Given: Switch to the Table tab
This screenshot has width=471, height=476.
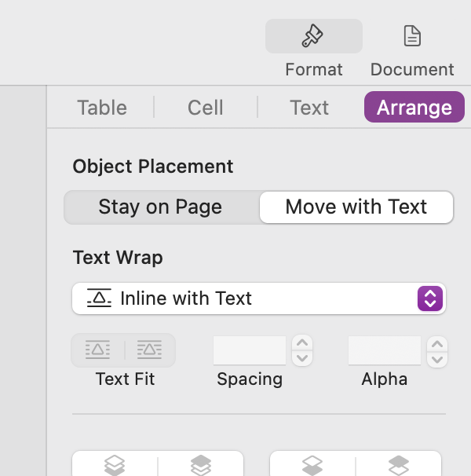Looking at the screenshot, I should 102,108.
